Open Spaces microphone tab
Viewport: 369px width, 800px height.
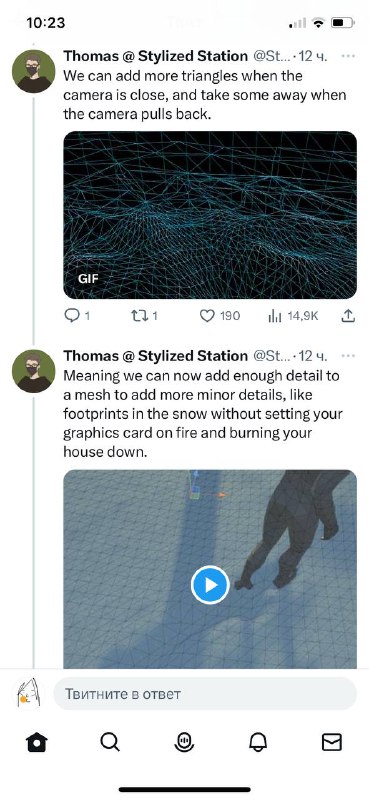coord(184,742)
